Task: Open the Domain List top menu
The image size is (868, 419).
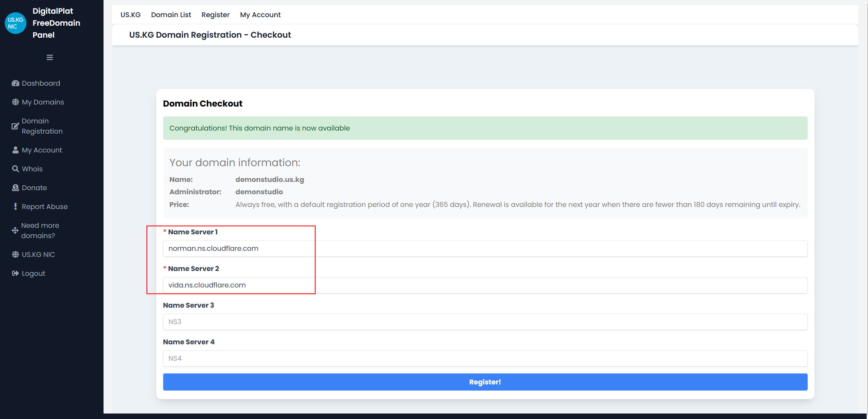Action: click(x=171, y=15)
